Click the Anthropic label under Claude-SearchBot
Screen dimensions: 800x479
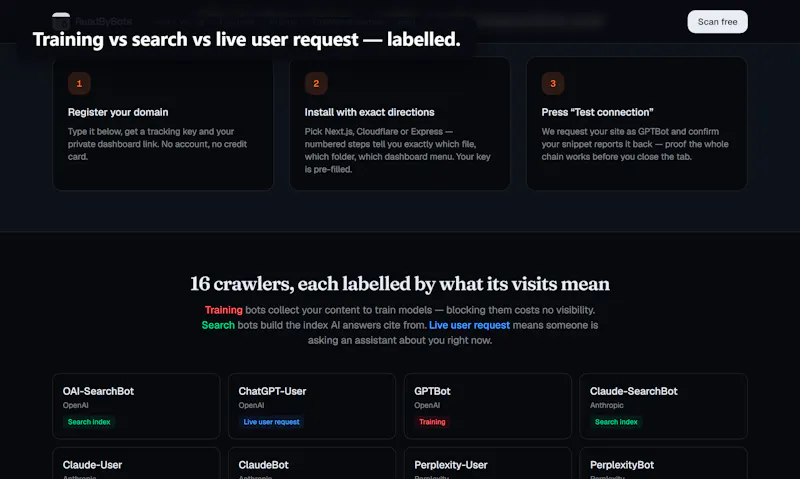click(607, 405)
